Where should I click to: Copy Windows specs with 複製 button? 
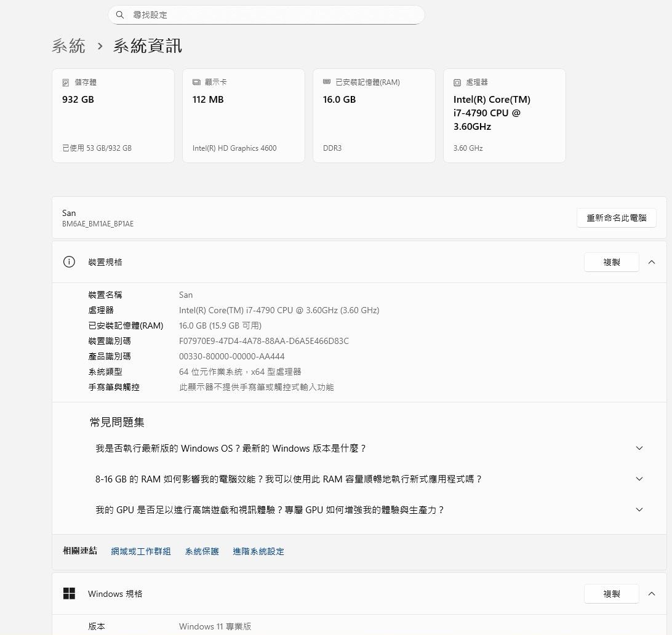[611, 594]
